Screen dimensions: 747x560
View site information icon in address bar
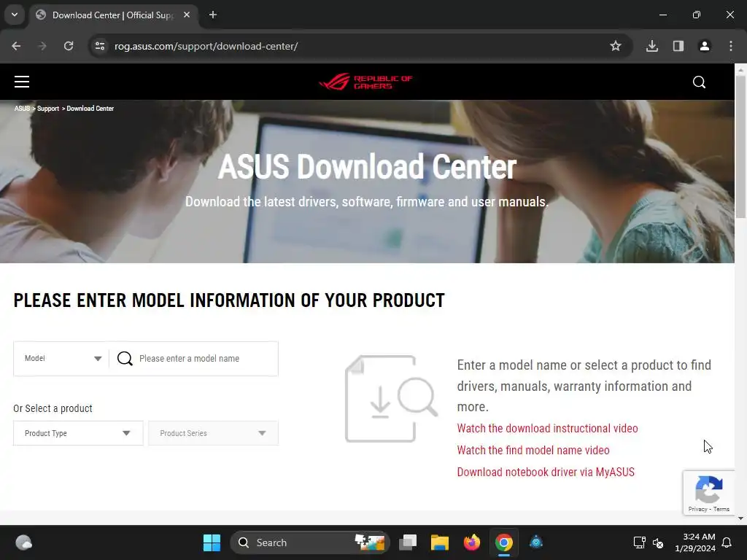pyautogui.click(x=100, y=46)
